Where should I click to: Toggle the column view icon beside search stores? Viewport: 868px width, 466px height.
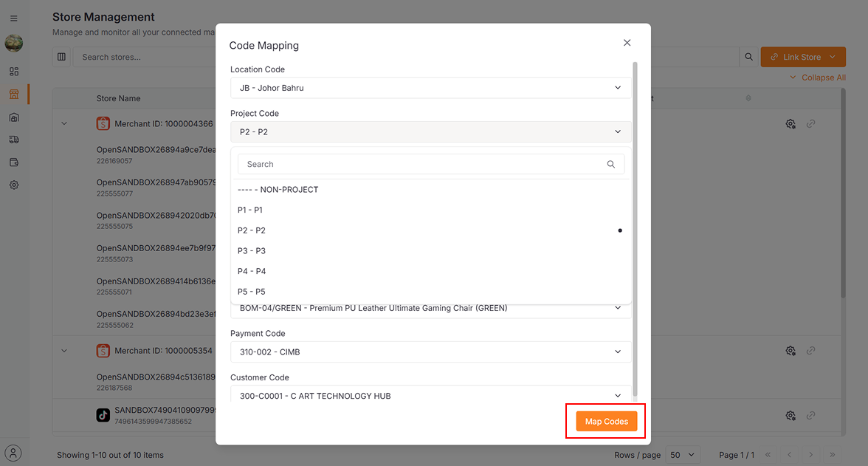point(61,57)
